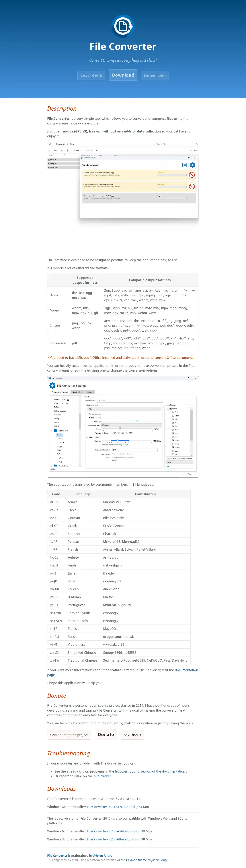Screen dimensions: 246x868
Task: Click the Download button in header
Action: point(123,75)
